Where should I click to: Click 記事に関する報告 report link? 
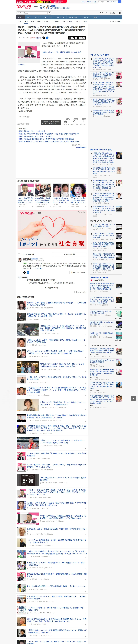click(24, 124)
